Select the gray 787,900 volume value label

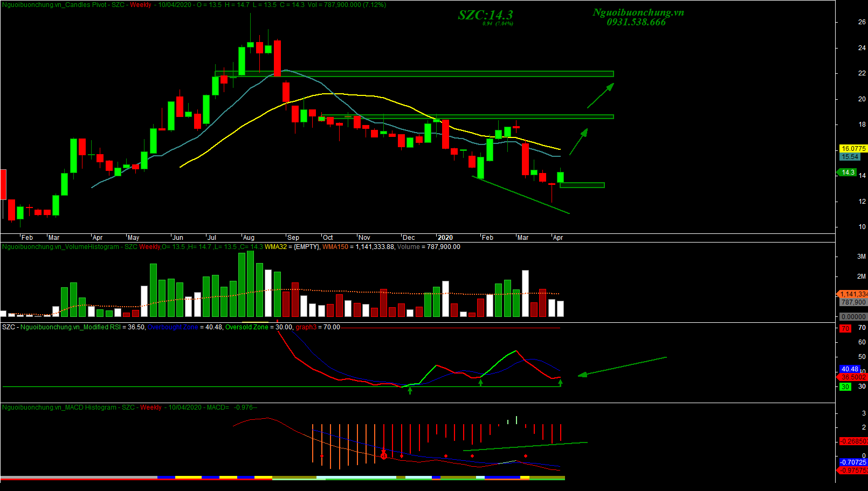click(853, 302)
